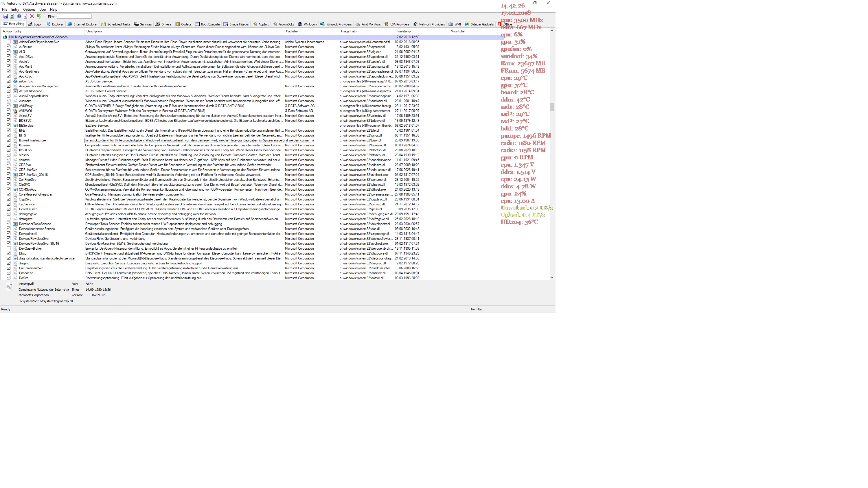Sort by the Publisher column header

pyautogui.click(x=312, y=31)
